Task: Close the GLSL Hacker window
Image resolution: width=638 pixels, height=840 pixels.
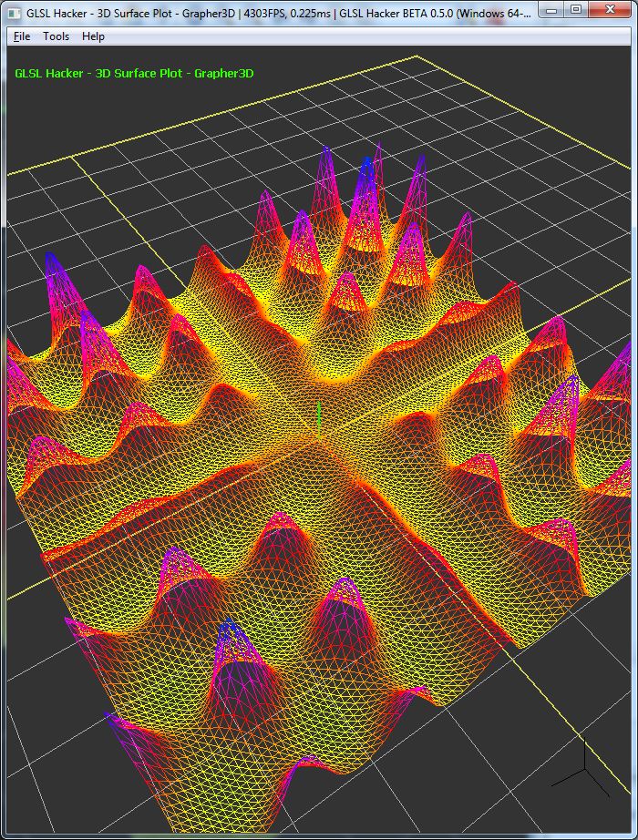Action: (x=610, y=10)
